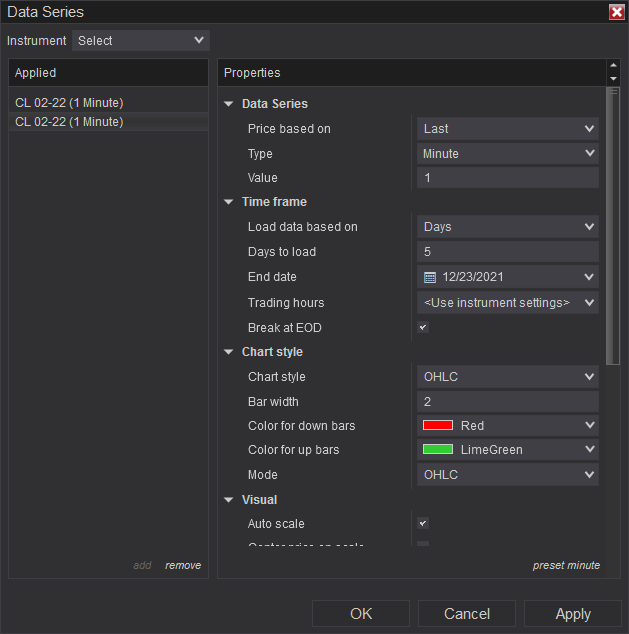Click the Value input field

tap(508, 178)
